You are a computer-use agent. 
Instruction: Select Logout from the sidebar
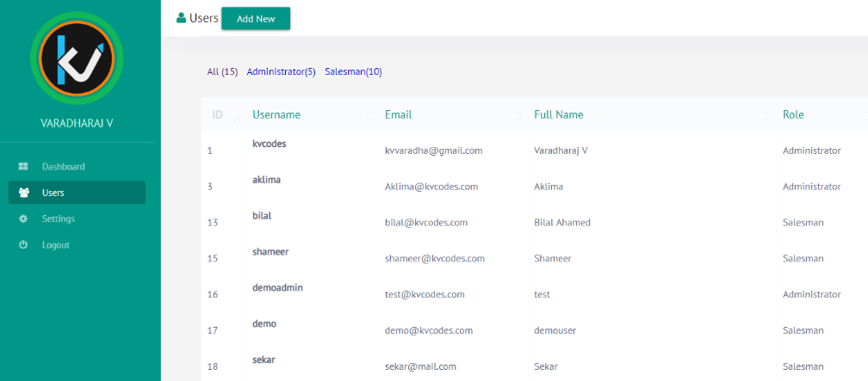point(55,245)
